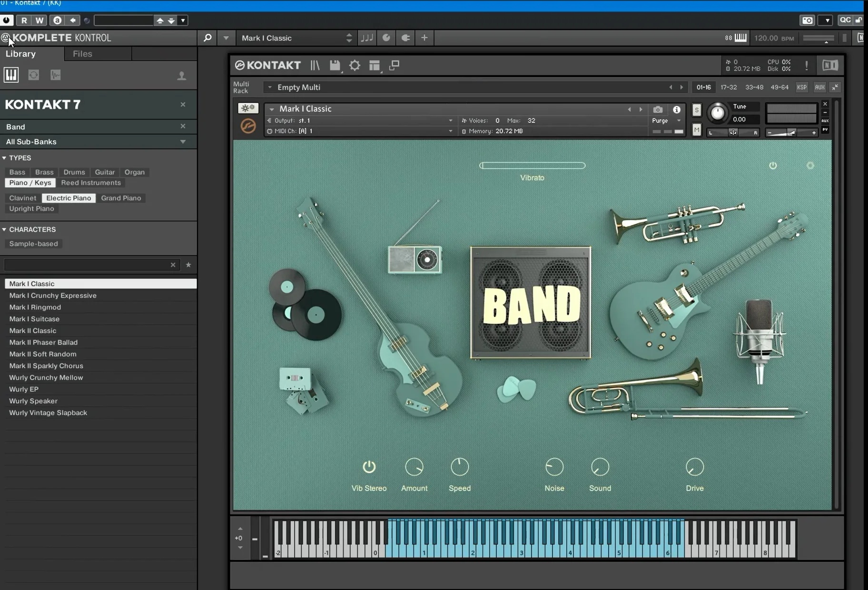
Task: Select the Wurly EP preset
Action: pos(100,389)
